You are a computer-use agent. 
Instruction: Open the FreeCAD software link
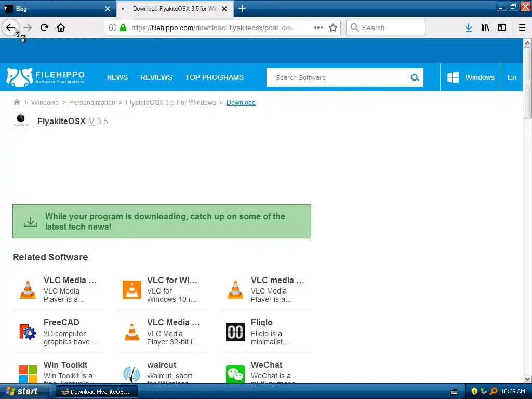coord(61,322)
